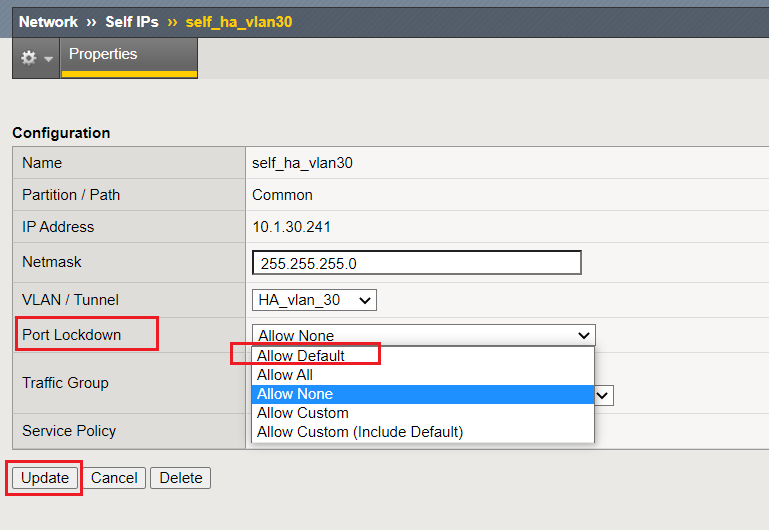Image resolution: width=769 pixels, height=530 pixels.
Task: Go to Self IPs breadcrumb
Action: [x=132, y=22]
